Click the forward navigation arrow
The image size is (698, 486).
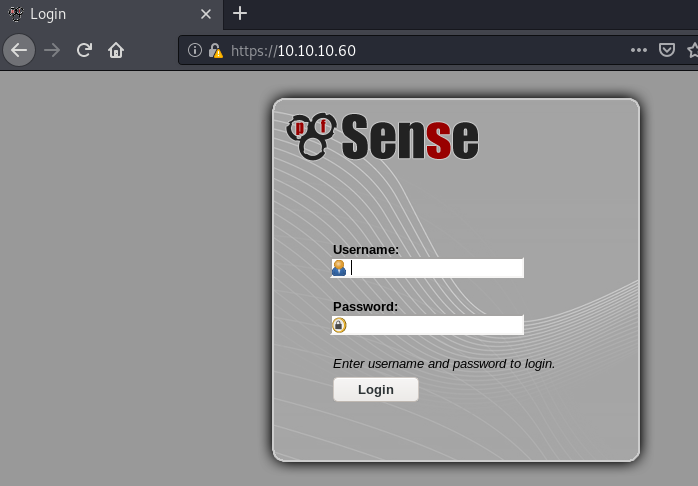click(52, 50)
